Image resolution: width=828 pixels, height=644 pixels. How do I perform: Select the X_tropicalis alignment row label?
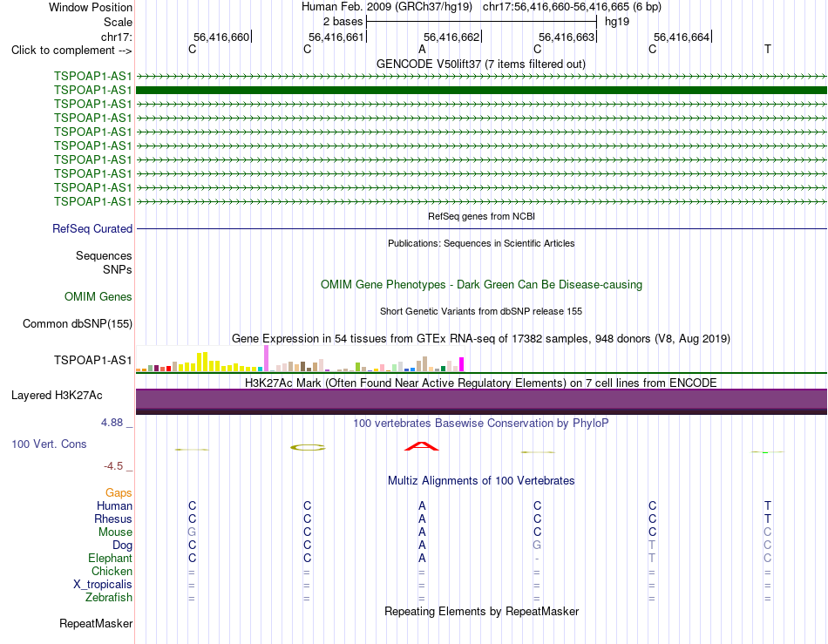[103, 585]
